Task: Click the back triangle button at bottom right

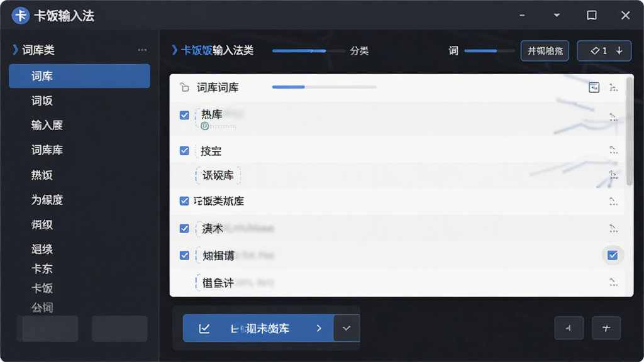Action: pyautogui.click(x=569, y=328)
